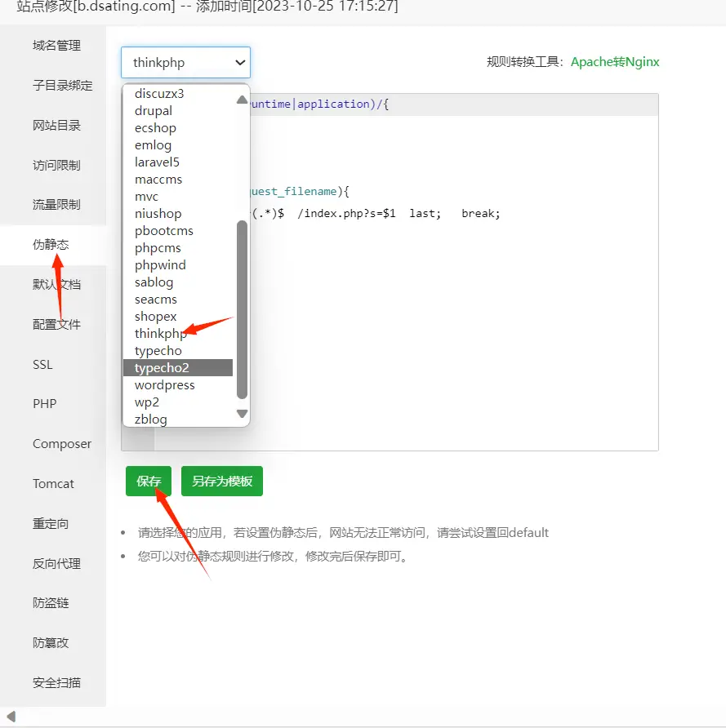Select wordpress from the rewrite list
The height and width of the screenshot is (728, 726).
click(x=165, y=385)
